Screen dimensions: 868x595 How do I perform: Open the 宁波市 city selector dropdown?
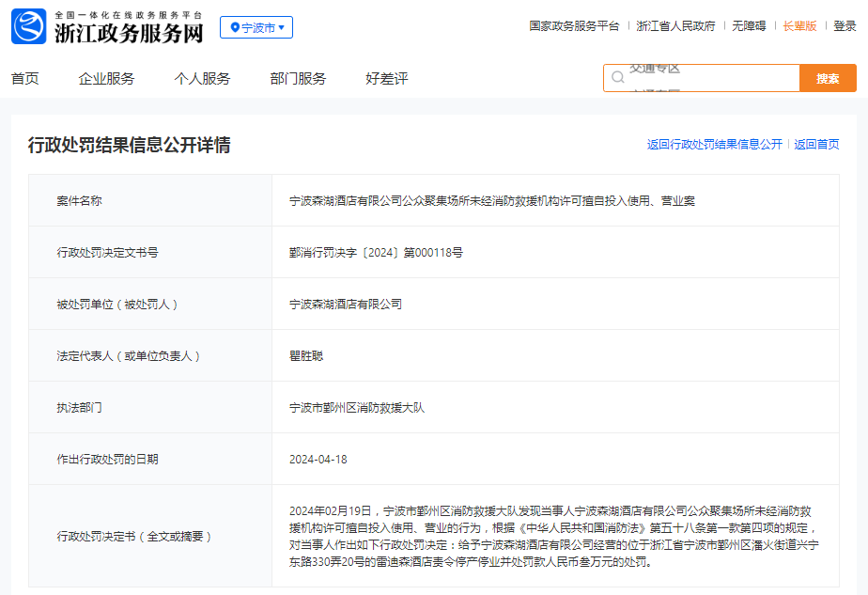(256, 27)
